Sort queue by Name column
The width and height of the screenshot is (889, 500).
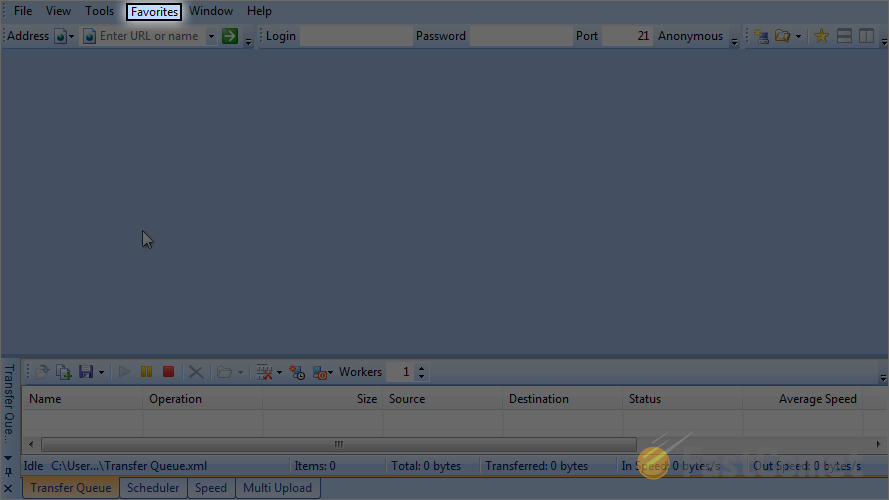point(82,399)
